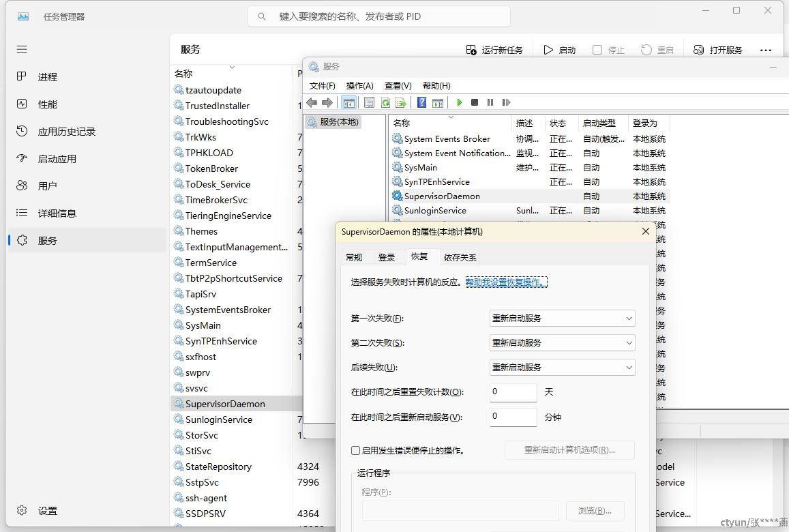Screen dimensions: 789x532
Task: Open Startup apps (启动应用) in sidebar
Action: click(x=87, y=158)
